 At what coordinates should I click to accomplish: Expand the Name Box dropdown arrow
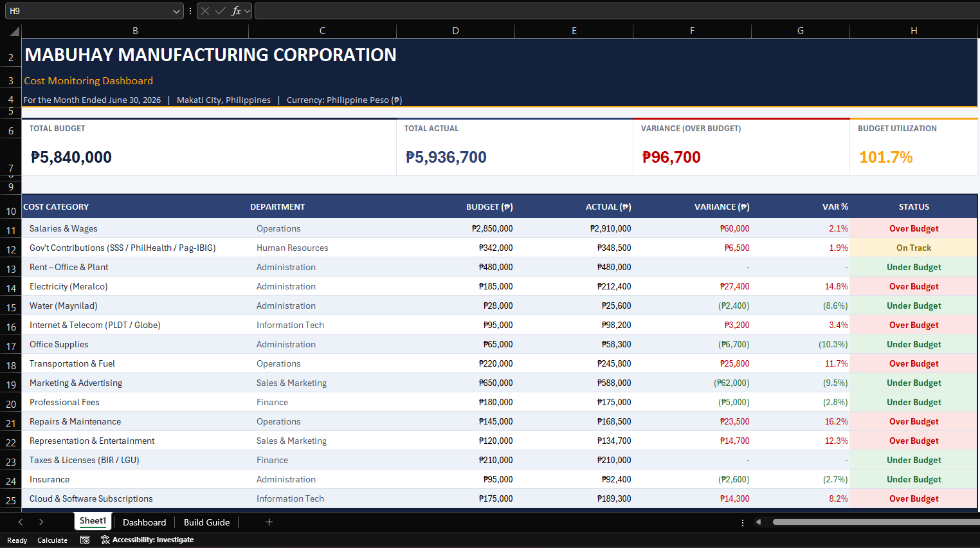click(x=177, y=11)
